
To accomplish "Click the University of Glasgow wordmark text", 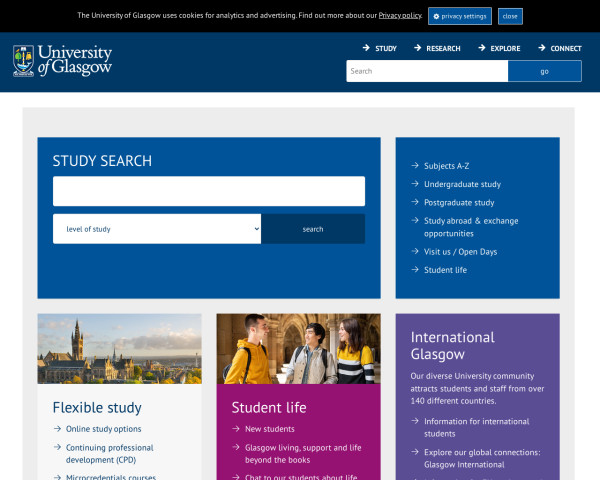I will pos(75,60).
